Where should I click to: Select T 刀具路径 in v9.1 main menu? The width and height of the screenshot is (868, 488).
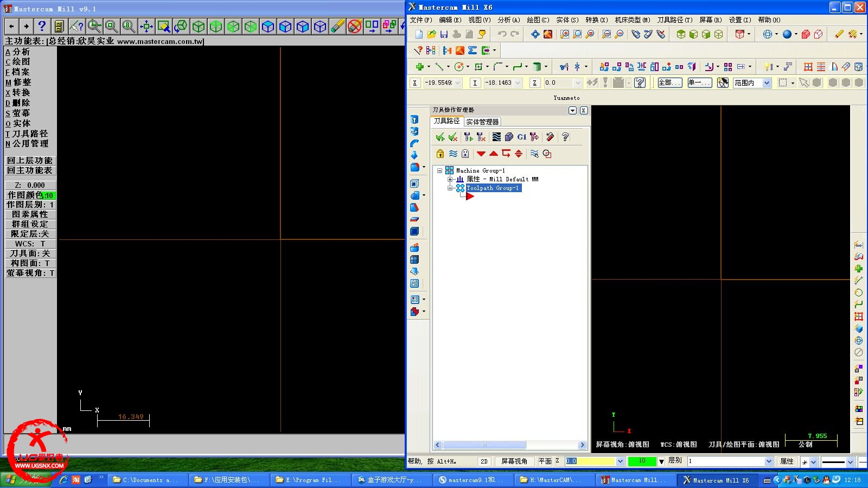point(27,134)
